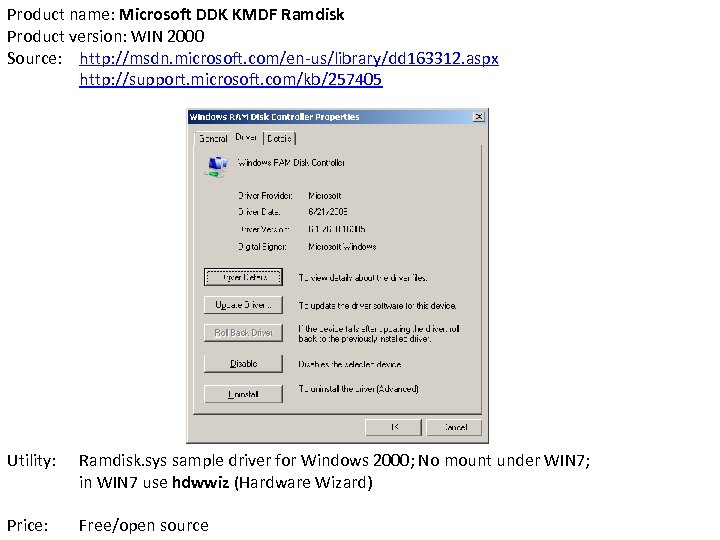Click the Disable device button
This screenshot has width=720, height=540.
tap(243, 364)
